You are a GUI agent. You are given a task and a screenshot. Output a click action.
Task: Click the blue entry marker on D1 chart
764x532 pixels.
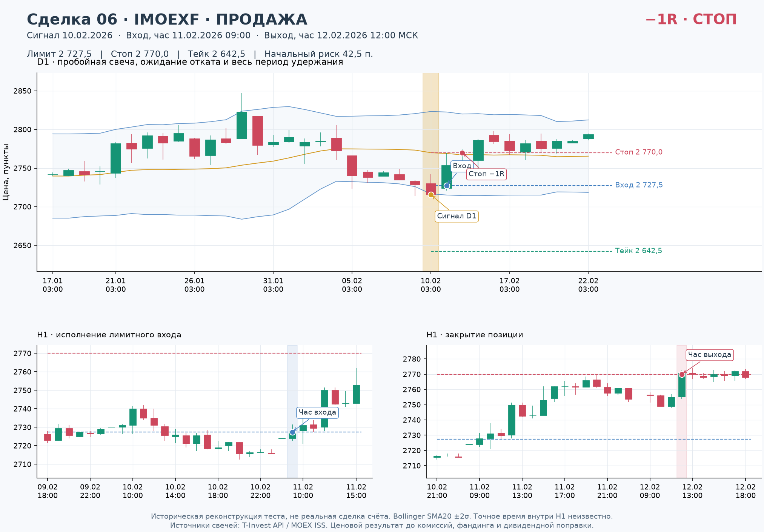[447, 186]
